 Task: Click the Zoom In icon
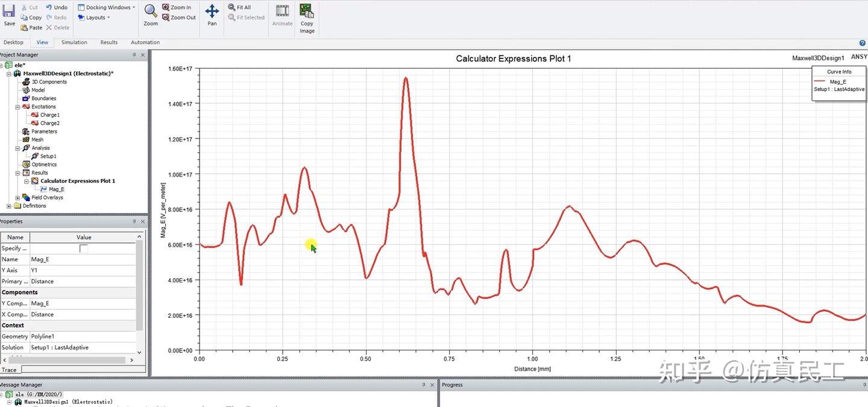[165, 7]
